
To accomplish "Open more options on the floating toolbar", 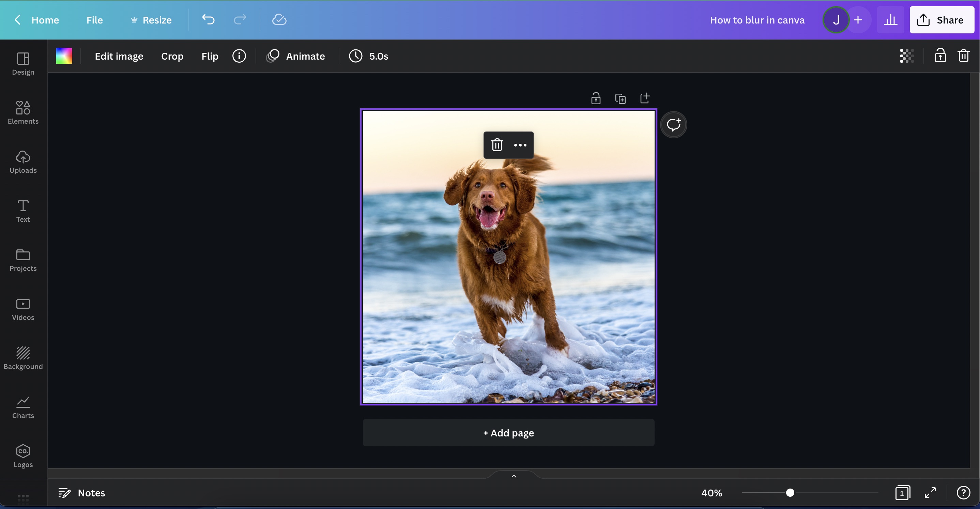I will 520,145.
